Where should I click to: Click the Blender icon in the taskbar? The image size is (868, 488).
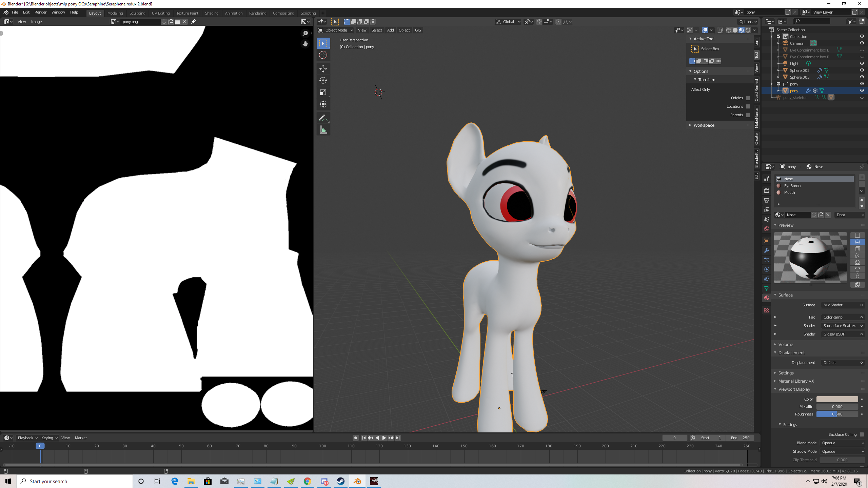click(357, 481)
